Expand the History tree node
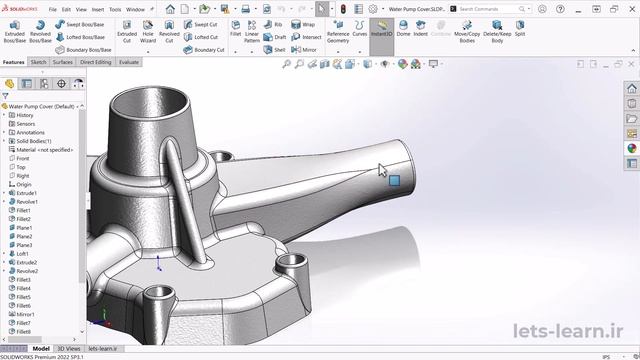This screenshot has height=360, width=640. [x=4, y=115]
